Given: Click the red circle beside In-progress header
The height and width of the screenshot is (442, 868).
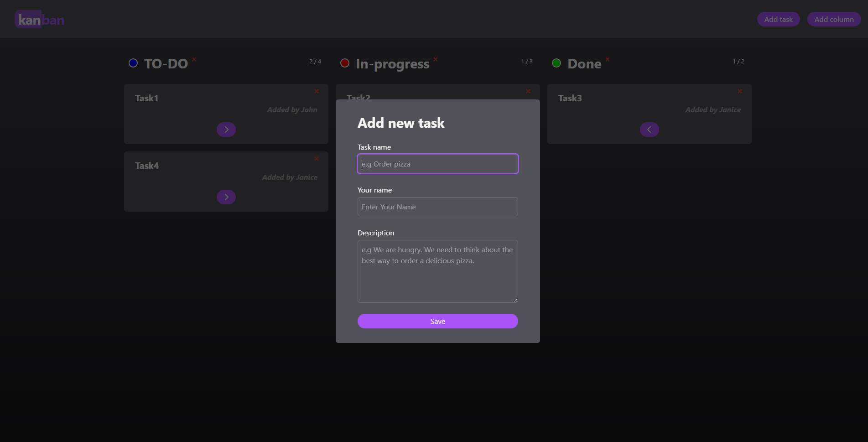Looking at the screenshot, I should coord(344,63).
